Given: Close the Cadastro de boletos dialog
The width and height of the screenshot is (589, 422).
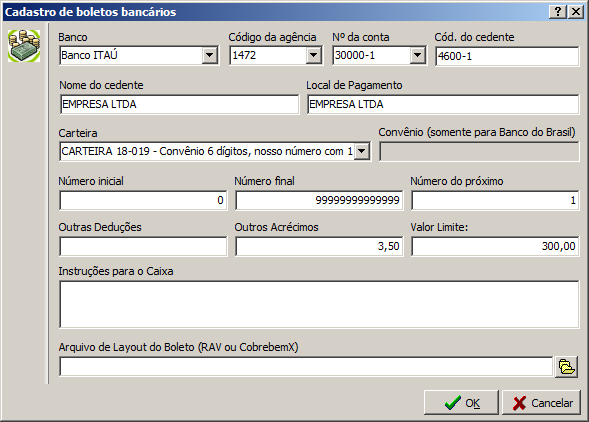Looking at the screenshot, I should pos(575,12).
